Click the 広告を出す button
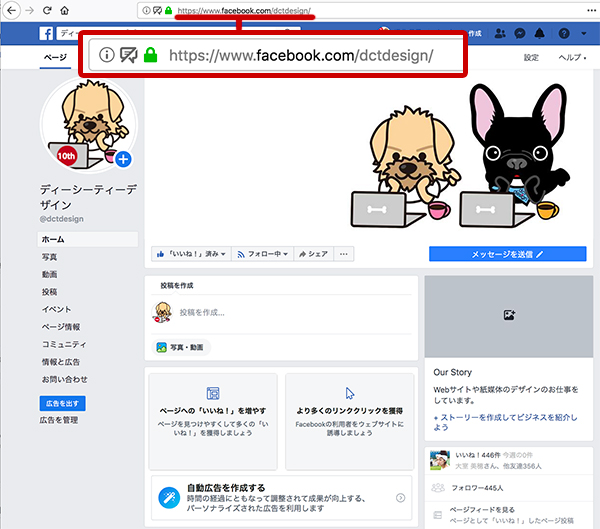600x529 pixels. (62, 403)
